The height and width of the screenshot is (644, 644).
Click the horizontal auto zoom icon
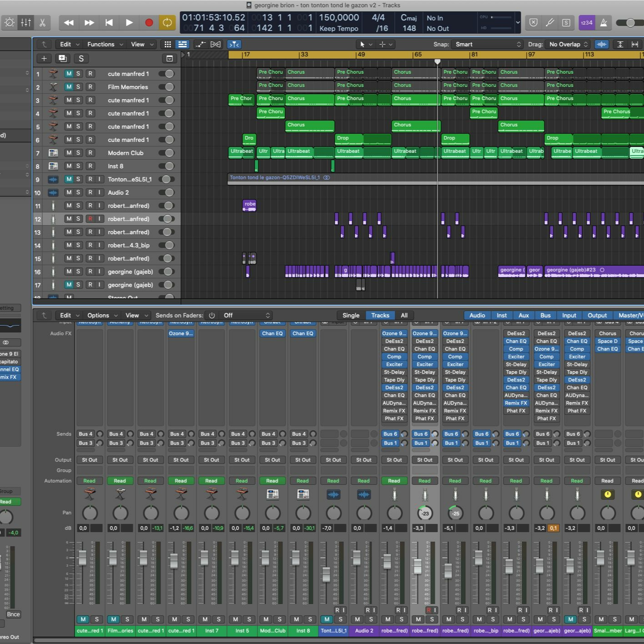(x=635, y=44)
